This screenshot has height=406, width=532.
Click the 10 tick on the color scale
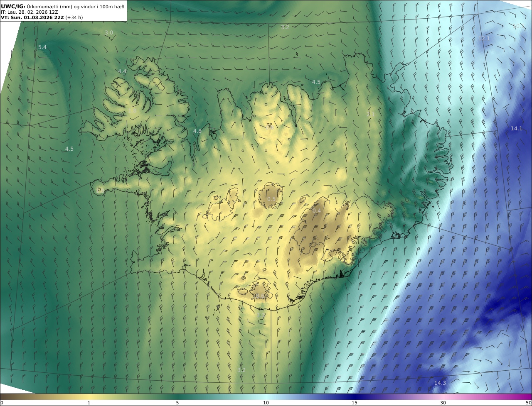coord(266,403)
